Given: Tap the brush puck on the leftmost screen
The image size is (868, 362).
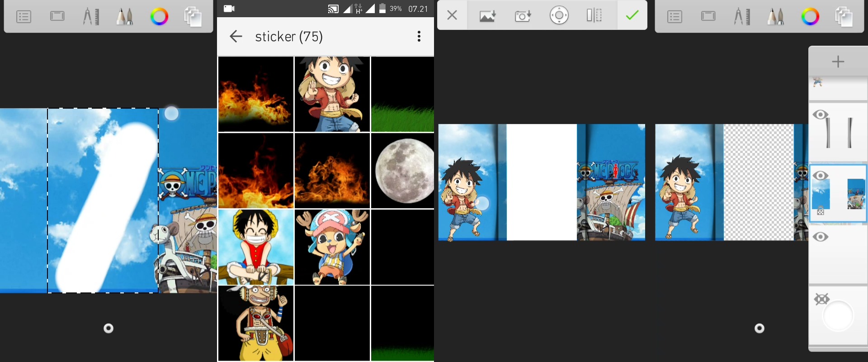Looking at the screenshot, I should coord(108,329).
